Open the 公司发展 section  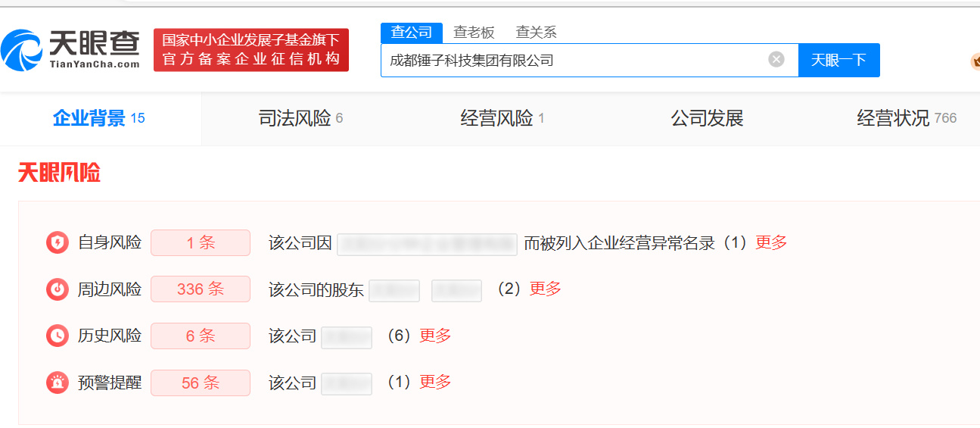[x=707, y=118]
